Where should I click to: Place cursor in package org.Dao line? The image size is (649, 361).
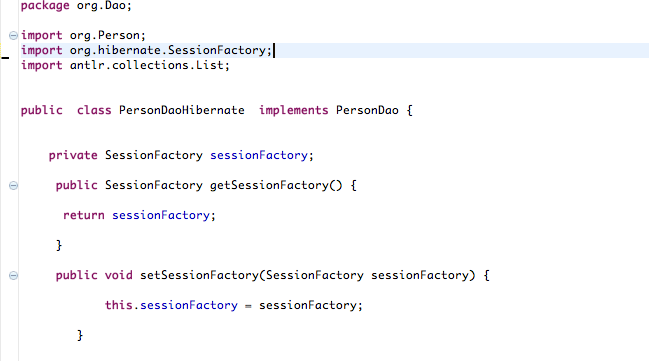click(x=76, y=6)
